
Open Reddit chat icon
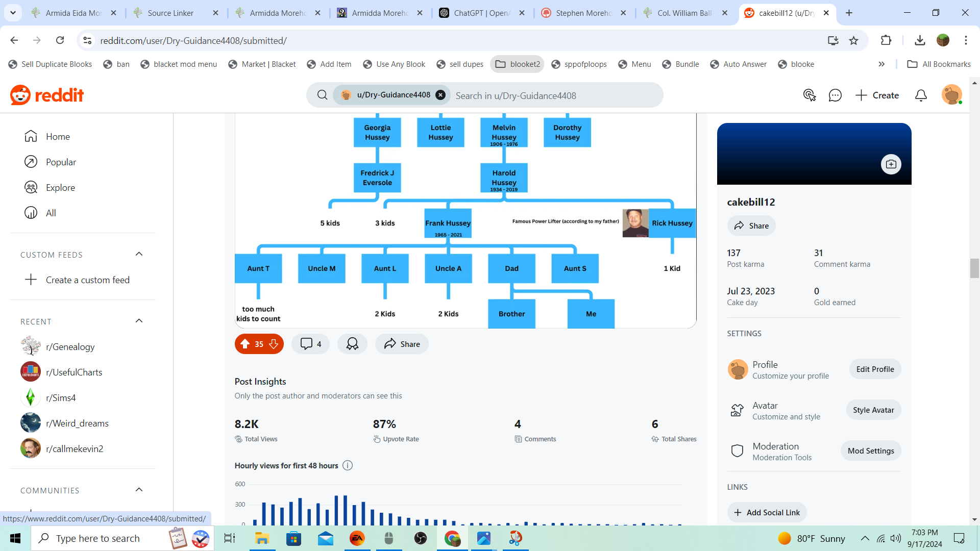pyautogui.click(x=835, y=95)
